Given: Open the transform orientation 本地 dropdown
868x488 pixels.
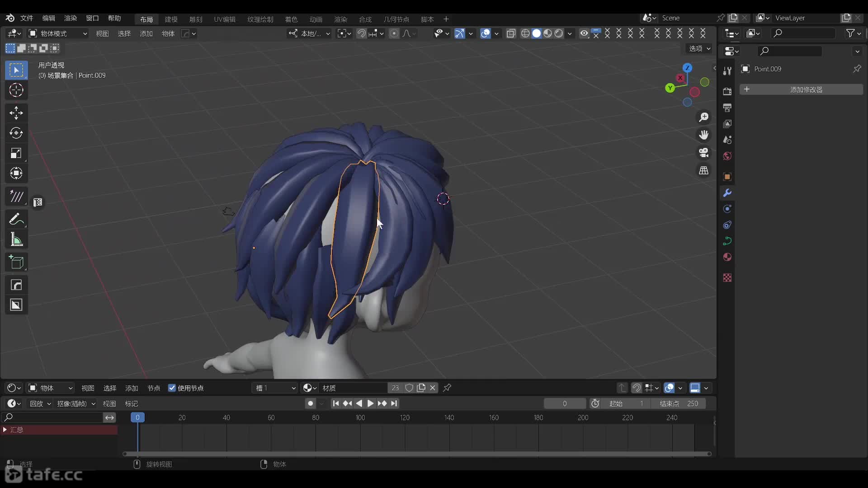Looking at the screenshot, I should coord(310,33).
